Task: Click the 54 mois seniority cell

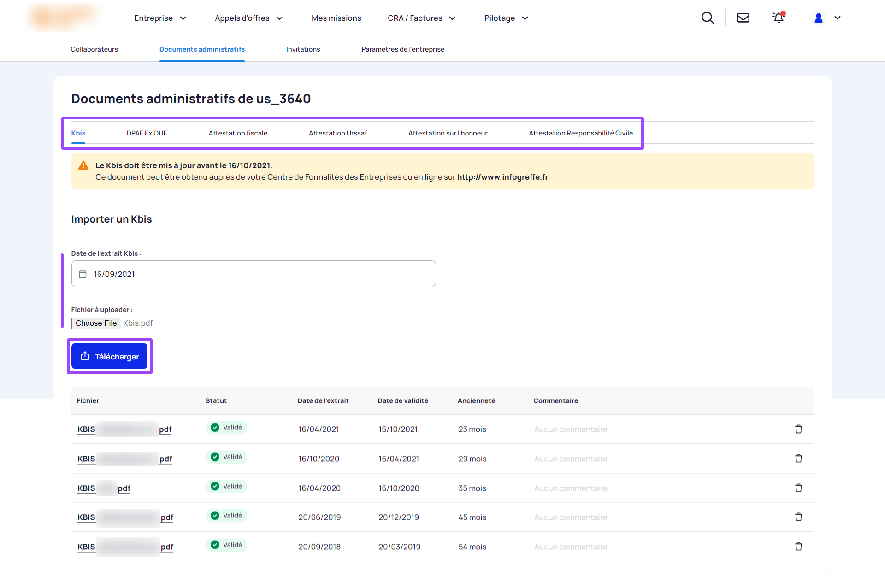Action: pos(472,547)
